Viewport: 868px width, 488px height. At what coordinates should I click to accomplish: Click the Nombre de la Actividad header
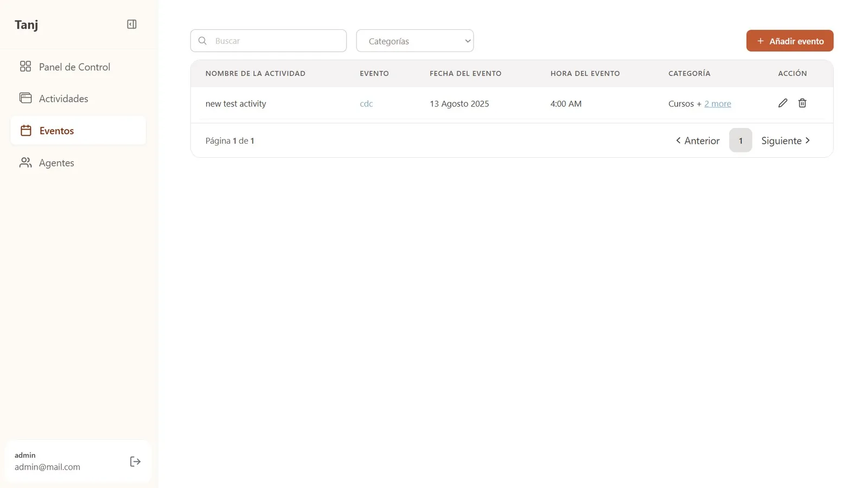256,73
